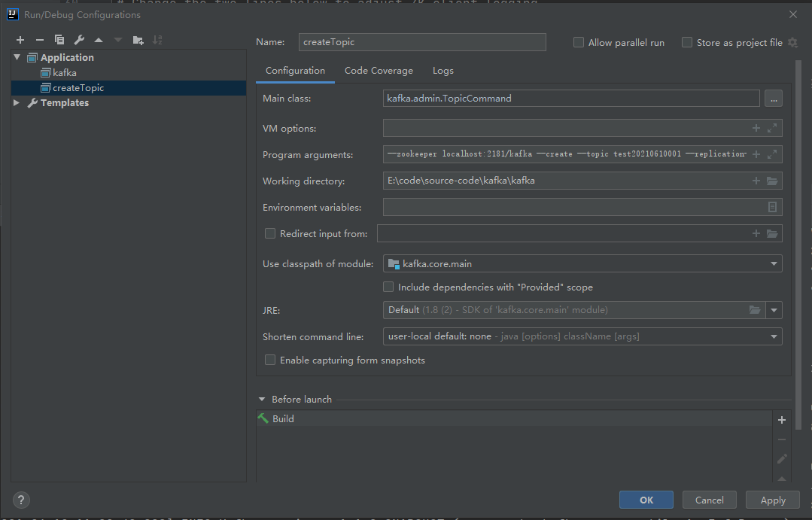Viewport: 812px width, 520px height.
Task: Click the configuration panel vertical scrollbar
Action: pyautogui.click(x=798, y=245)
